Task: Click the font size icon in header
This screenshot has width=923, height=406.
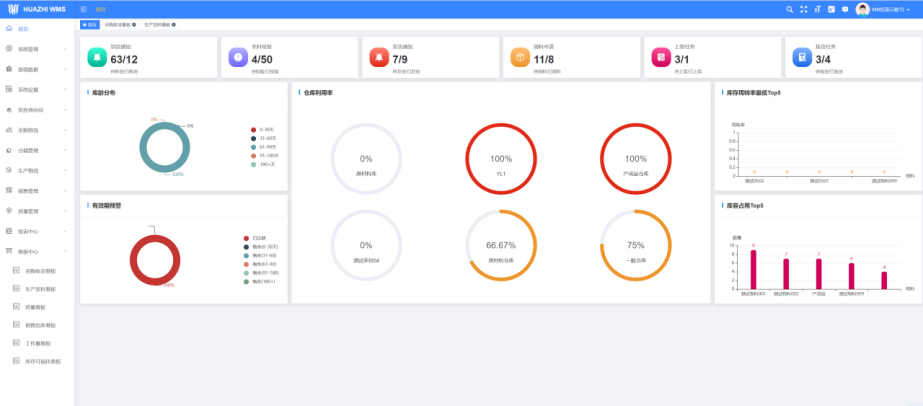Action: click(x=817, y=9)
